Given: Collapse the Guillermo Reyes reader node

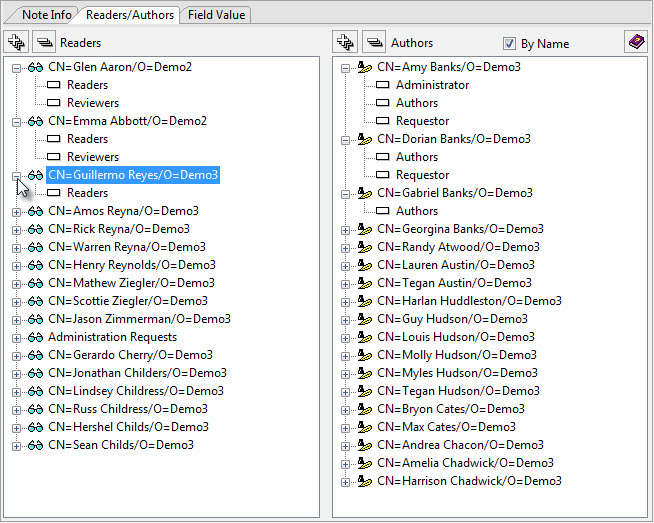Looking at the screenshot, I should point(15,175).
